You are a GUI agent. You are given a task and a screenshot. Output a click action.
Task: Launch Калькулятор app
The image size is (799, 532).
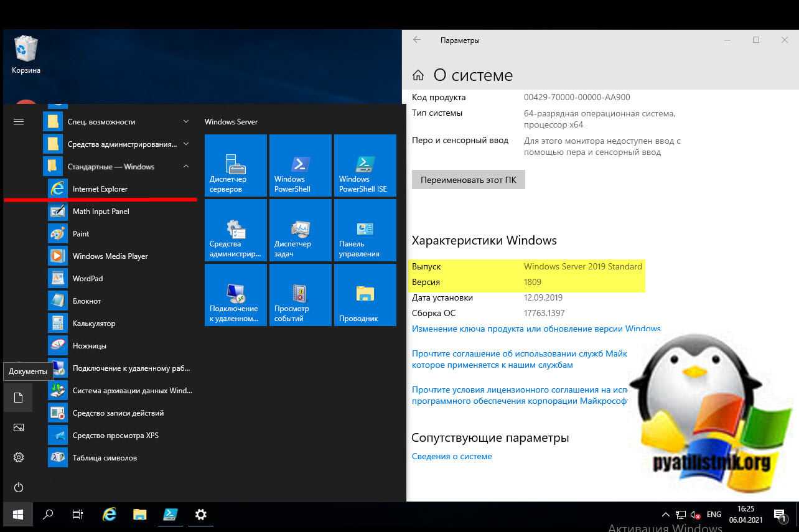120,323
